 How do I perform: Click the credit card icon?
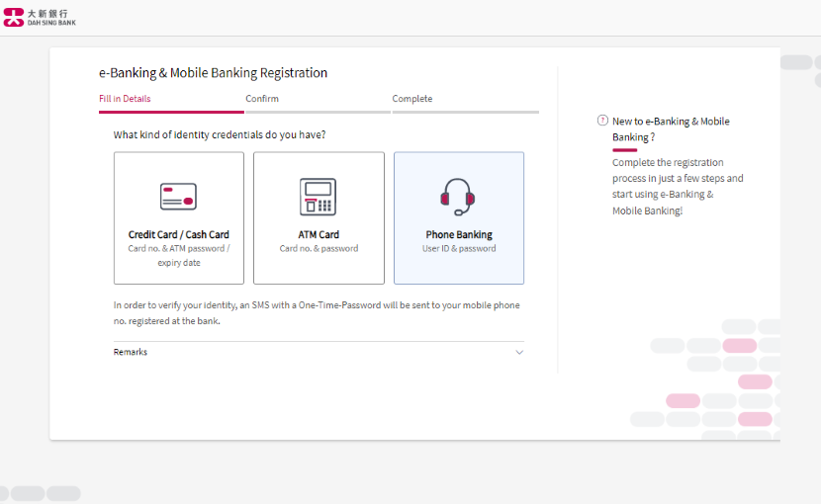(179, 197)
